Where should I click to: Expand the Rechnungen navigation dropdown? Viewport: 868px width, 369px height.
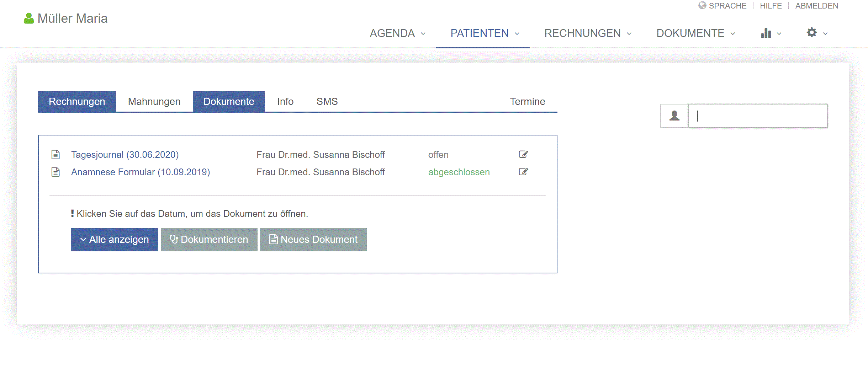588,33
